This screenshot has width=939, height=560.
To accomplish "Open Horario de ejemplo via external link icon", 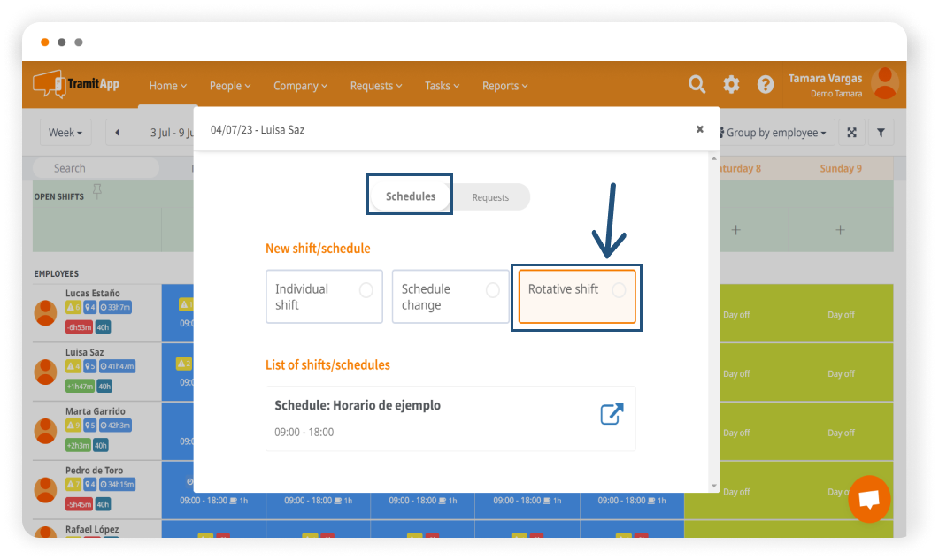I will (612, 413).
